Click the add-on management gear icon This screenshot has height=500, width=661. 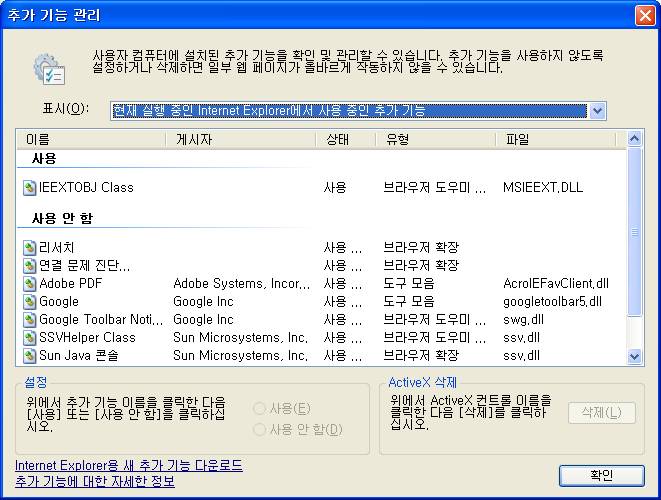pyautogui.click(x=49, y=69)
